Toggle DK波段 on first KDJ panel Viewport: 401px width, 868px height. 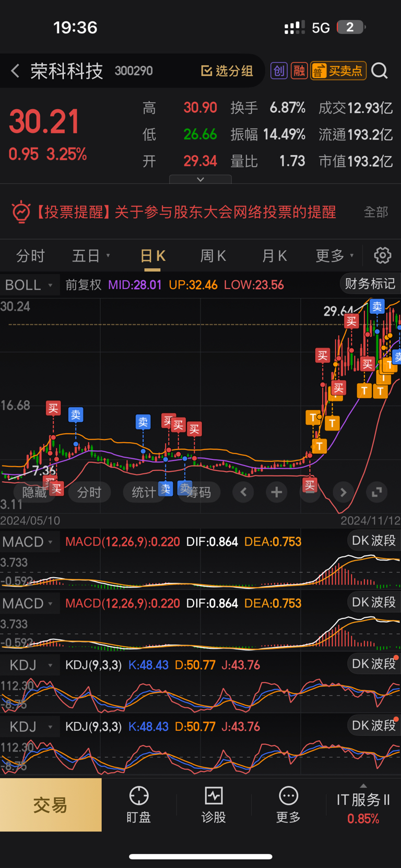tap(374, 664)
